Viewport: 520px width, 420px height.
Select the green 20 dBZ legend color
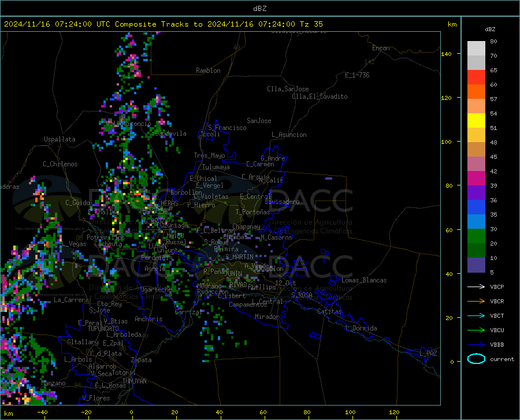(476, 236)
